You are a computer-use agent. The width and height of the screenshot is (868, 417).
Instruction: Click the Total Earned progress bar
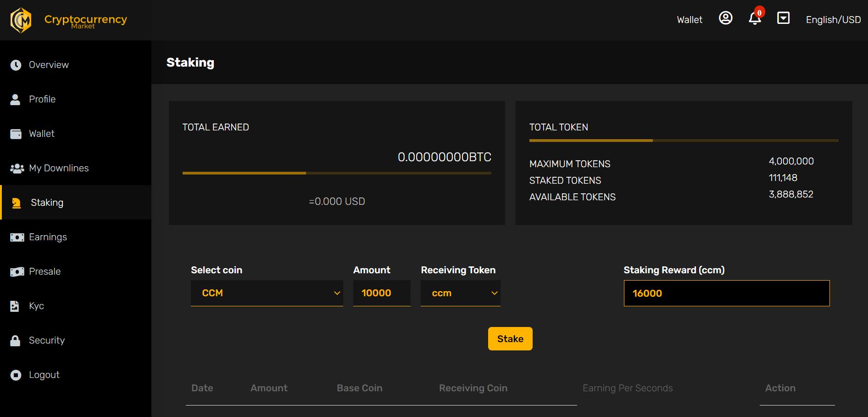tap(337, 173)
